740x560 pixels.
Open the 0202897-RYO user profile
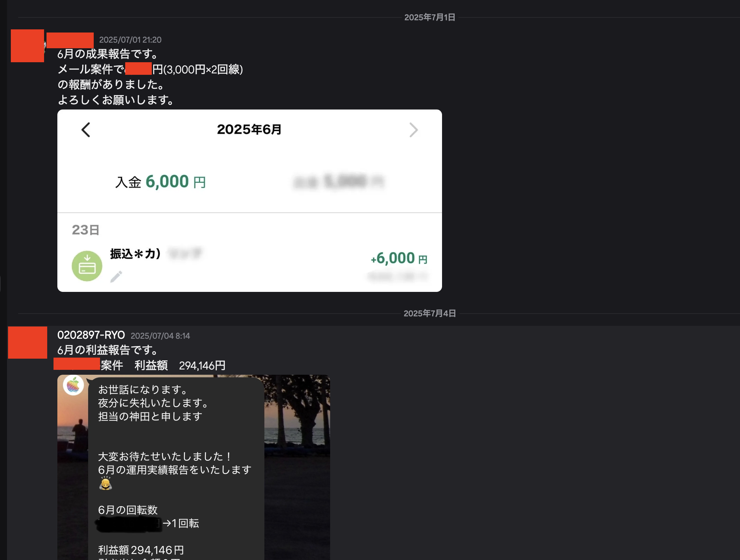(x=91, y=335)
